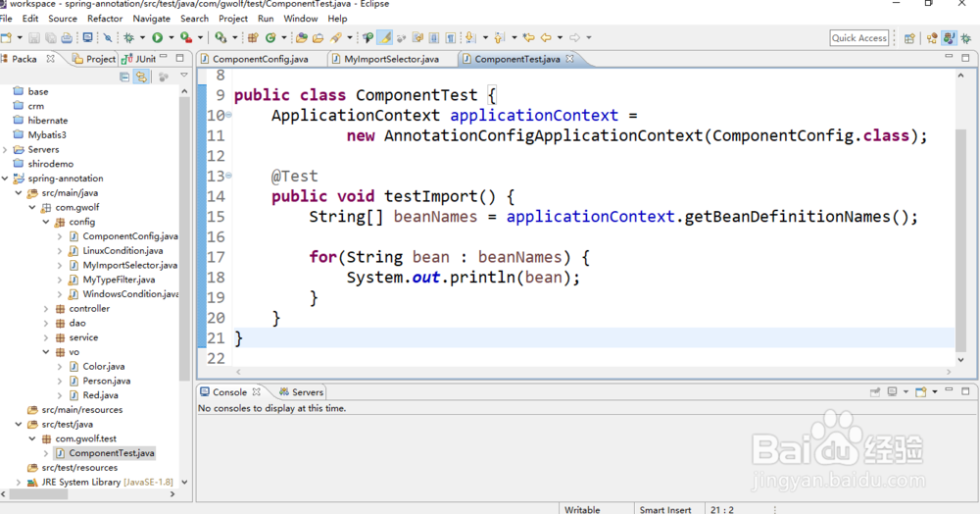Click the Back navigation yellow arrow
This screenshot has width=980, height=514.
point(546,38)
